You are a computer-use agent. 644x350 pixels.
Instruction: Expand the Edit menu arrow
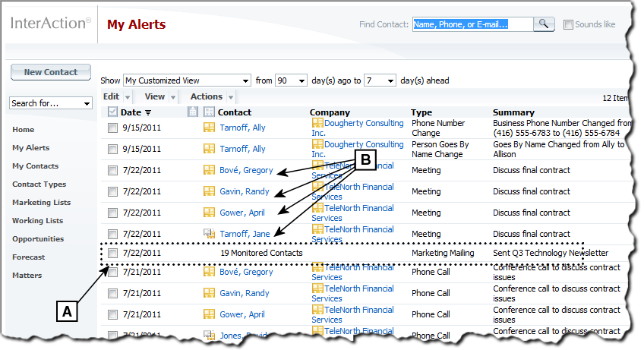coord(128,97)
